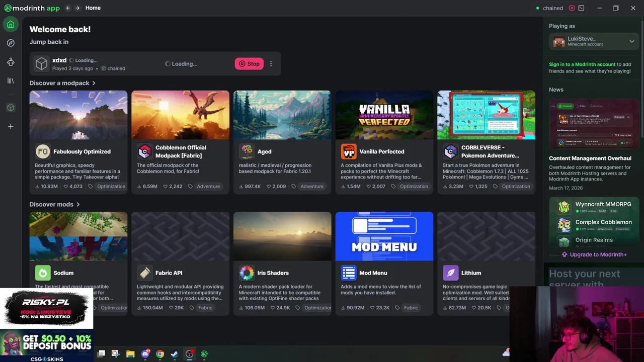The height and width of the screenshot is (362, 644).
Task: Expand the Discover a modpack section
Action: pos(62,83)
